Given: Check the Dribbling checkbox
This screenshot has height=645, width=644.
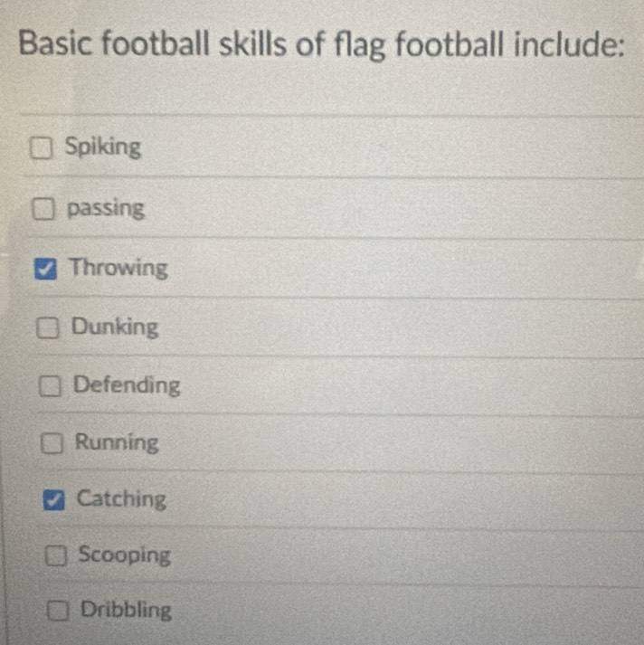Looking at the screenshot, I should tap(58, 611).
